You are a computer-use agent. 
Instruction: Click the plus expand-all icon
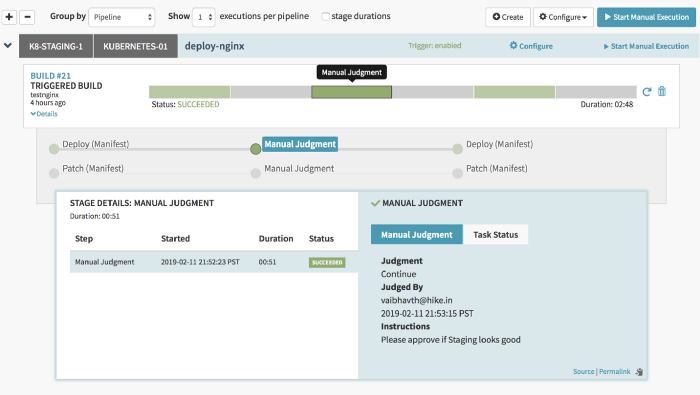pyautogui.click(x=9, y=17)
